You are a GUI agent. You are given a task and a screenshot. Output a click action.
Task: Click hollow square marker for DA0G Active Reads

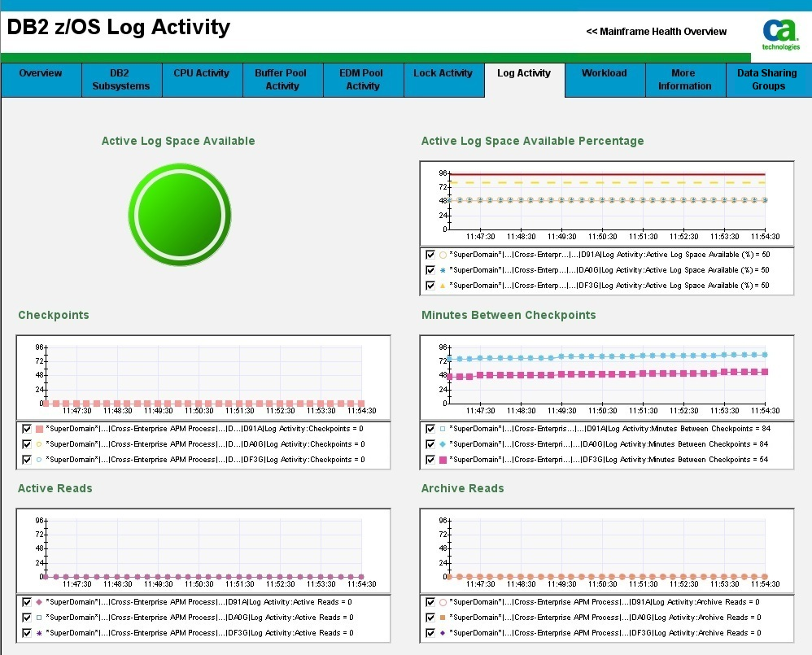(x=39, y=618)
